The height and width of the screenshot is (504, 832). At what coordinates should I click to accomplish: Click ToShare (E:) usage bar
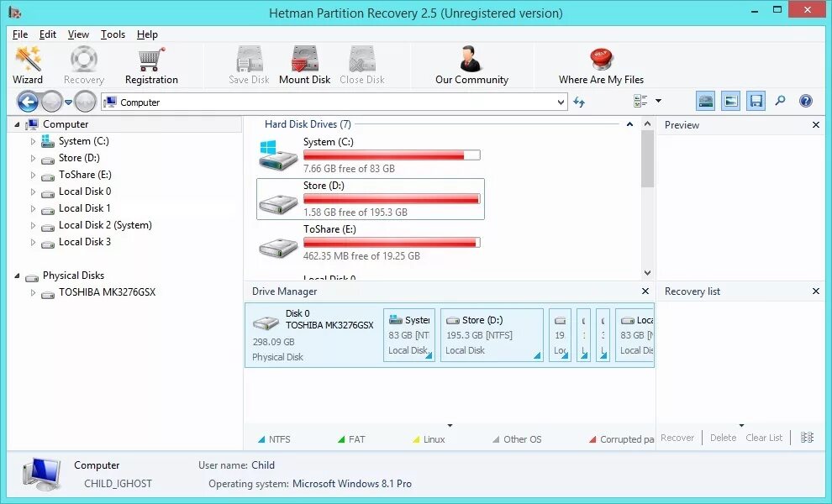coord(392,242)
